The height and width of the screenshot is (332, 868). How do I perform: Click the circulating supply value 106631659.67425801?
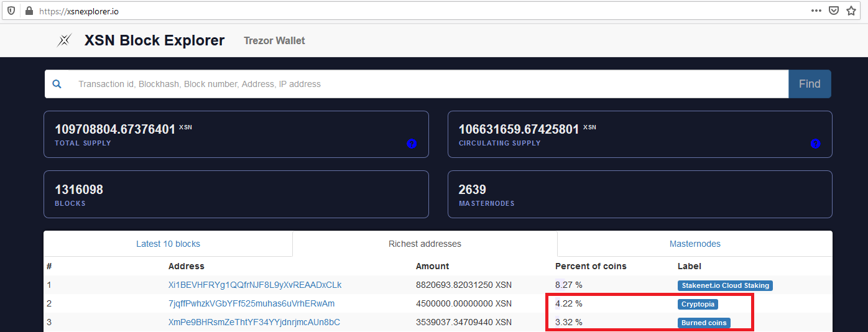pos(519,129)
